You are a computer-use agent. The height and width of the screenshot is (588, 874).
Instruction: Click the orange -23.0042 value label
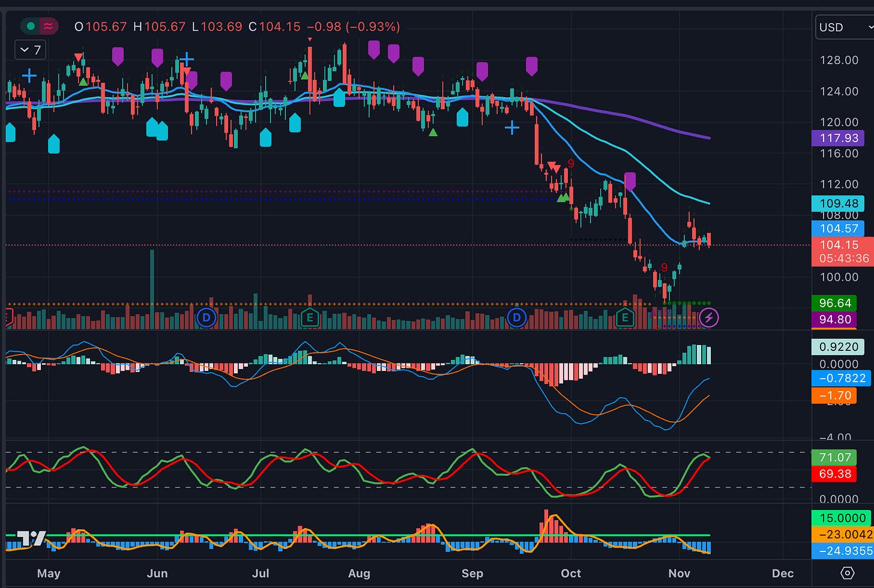[843, 534]
